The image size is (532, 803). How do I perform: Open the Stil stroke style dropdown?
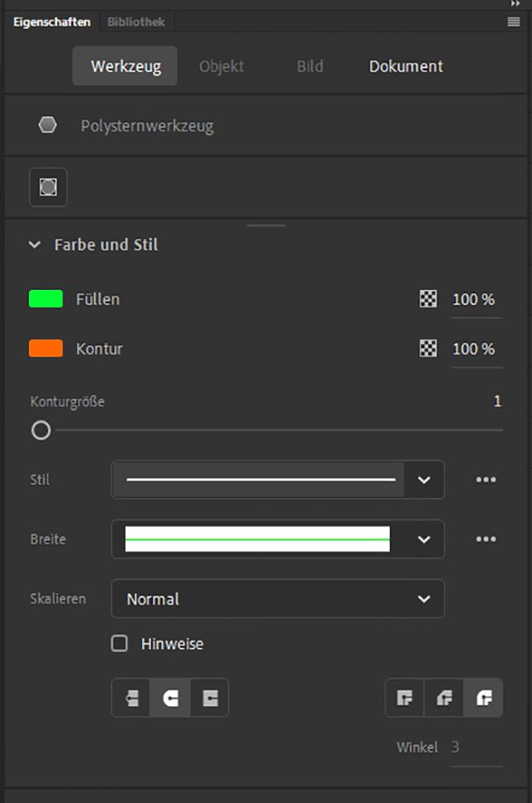pyautogui.click(x=277, y=480)
